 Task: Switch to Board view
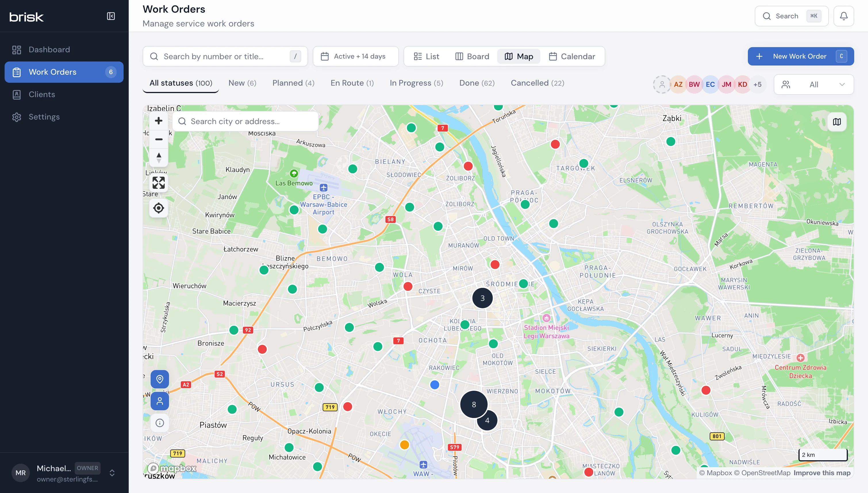coord(472,57)
